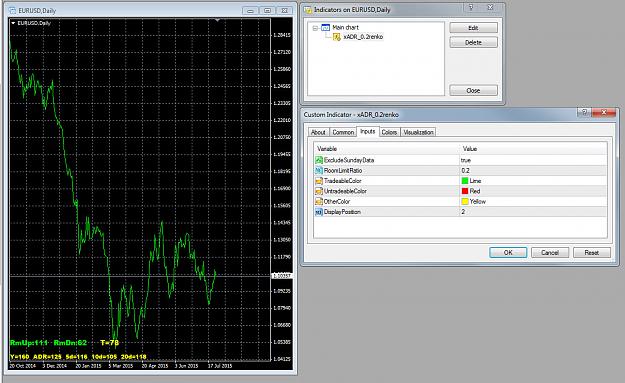Screen dimensions: 625x383
Task: Click the TradeableColor variable name
Action: [342, 181]
